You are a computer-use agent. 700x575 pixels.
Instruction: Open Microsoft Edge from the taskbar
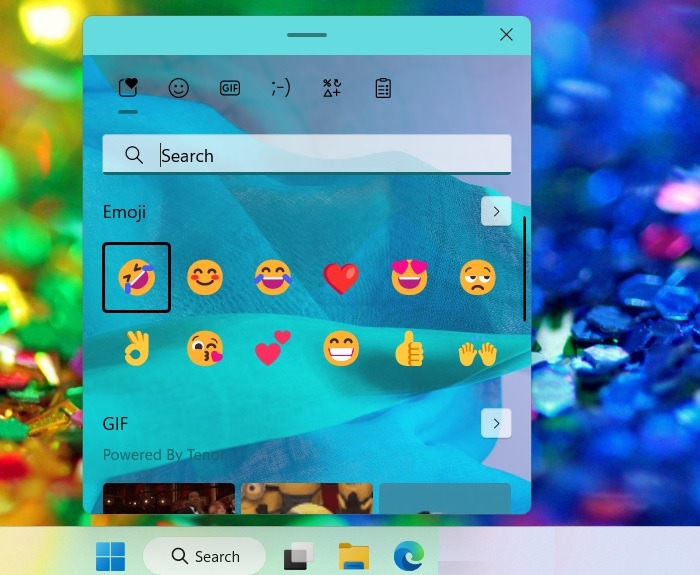click(408, 556)
